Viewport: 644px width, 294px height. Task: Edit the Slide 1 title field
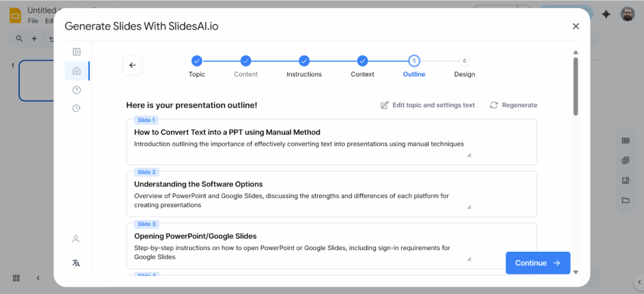pos(227,132)
